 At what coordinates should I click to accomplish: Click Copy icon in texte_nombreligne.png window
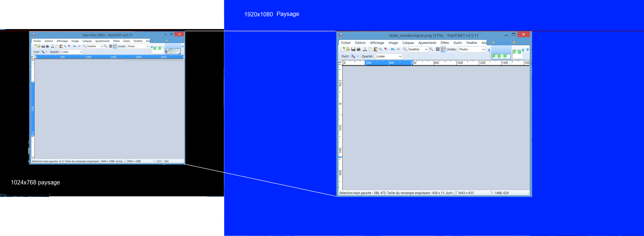coord(370,49)
